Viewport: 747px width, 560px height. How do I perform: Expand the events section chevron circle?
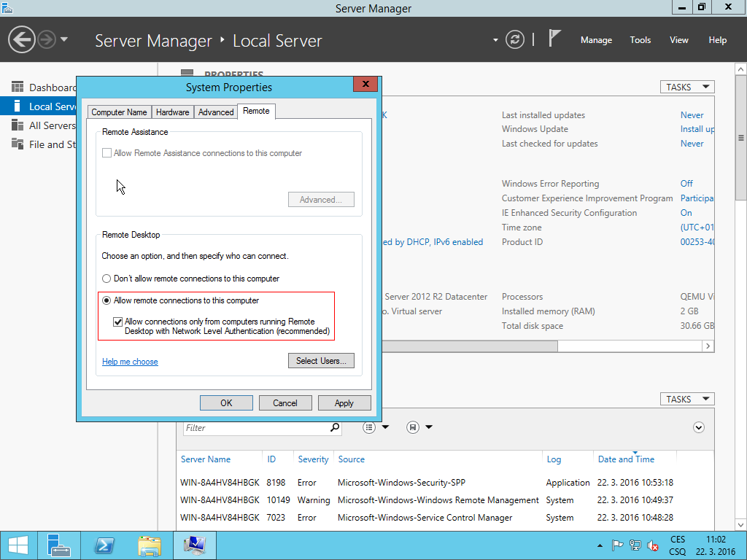[698, 427]
